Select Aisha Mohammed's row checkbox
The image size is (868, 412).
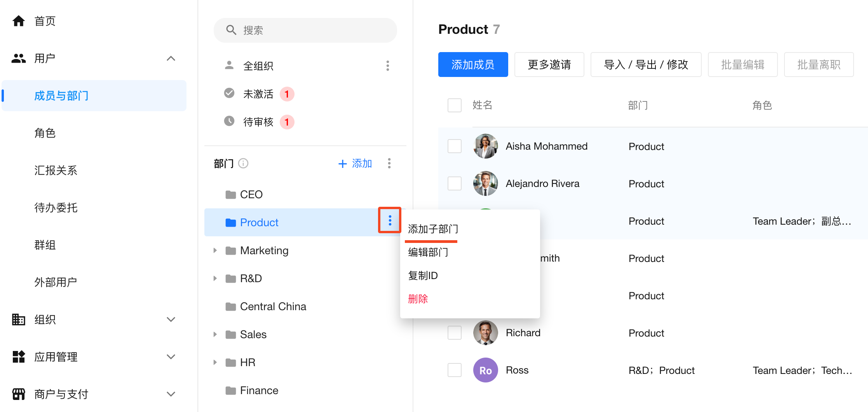click(x=454, y=146)
